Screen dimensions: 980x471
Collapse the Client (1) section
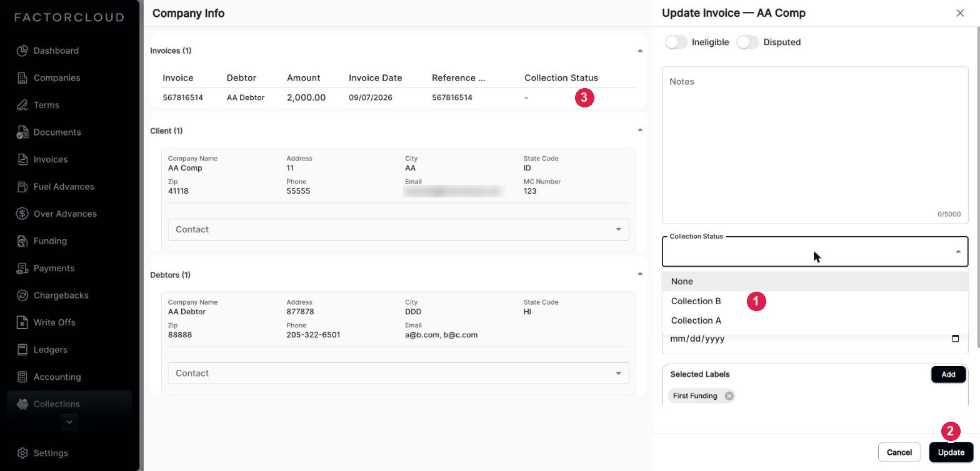[x=639, y=131]
